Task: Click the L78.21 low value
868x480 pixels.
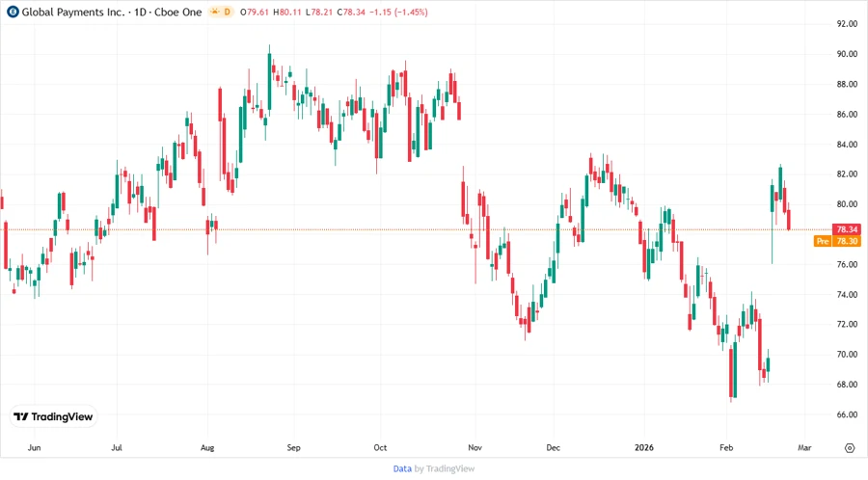Action: tap(319, 13)
